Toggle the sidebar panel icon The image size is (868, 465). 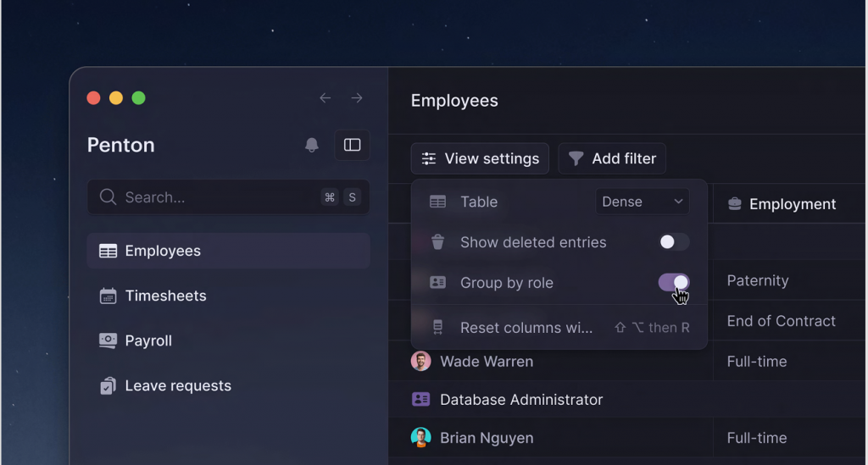coord(352,145)
